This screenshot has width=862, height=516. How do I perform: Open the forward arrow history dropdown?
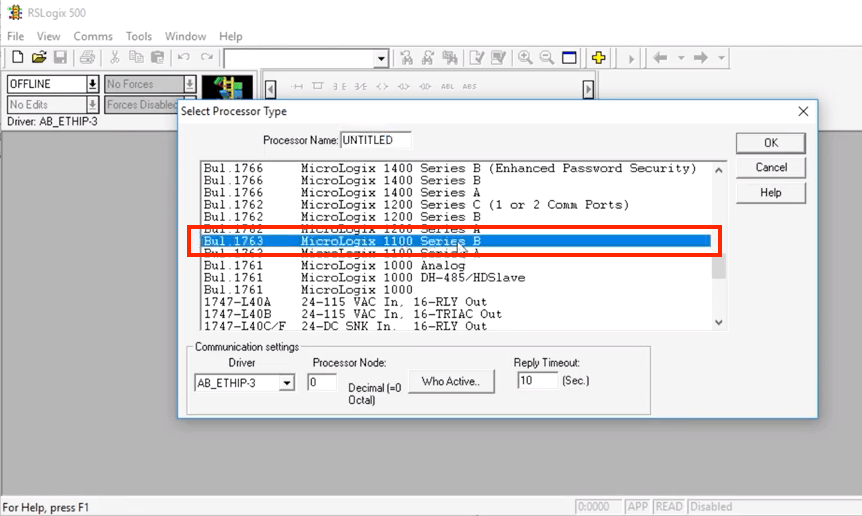point(721,58)
